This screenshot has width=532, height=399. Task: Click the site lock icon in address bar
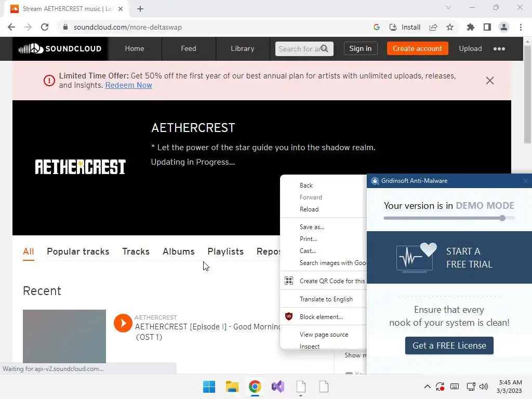pos(65,27)
